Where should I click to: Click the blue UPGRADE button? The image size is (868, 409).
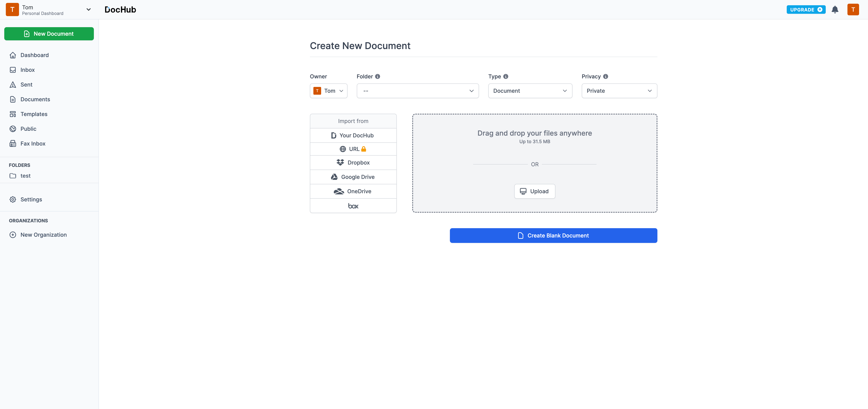805,10
